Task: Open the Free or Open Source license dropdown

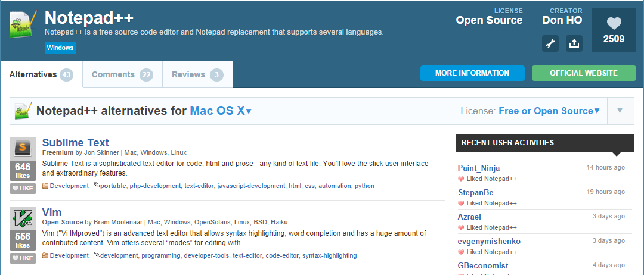Action: pyautogui.click(x=549, y=111)
